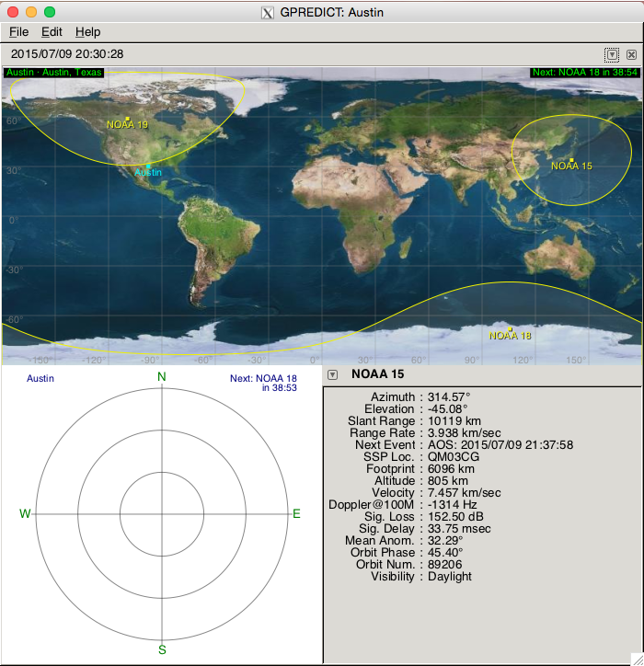Open the File menu
Viewport: 644px width, 666px height.
point(18,32)
